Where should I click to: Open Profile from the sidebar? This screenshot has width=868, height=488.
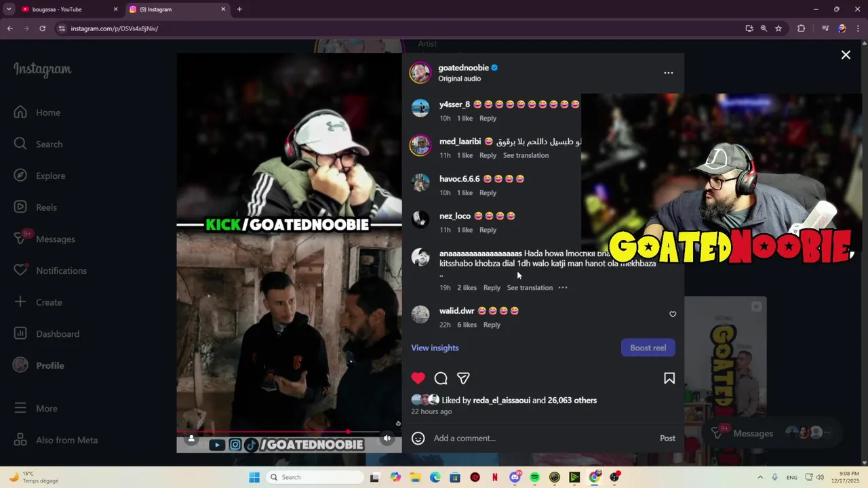click(39, 365)
